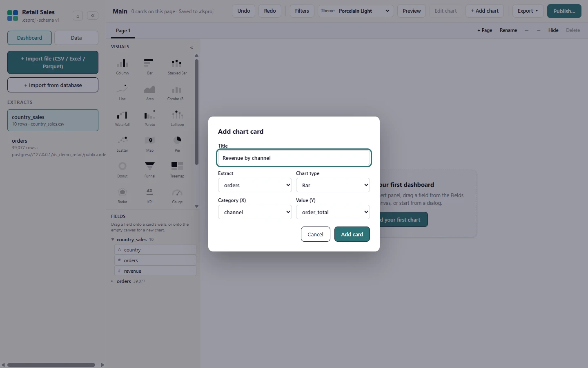Select the Scatter chart visual

tap(122, 144)
